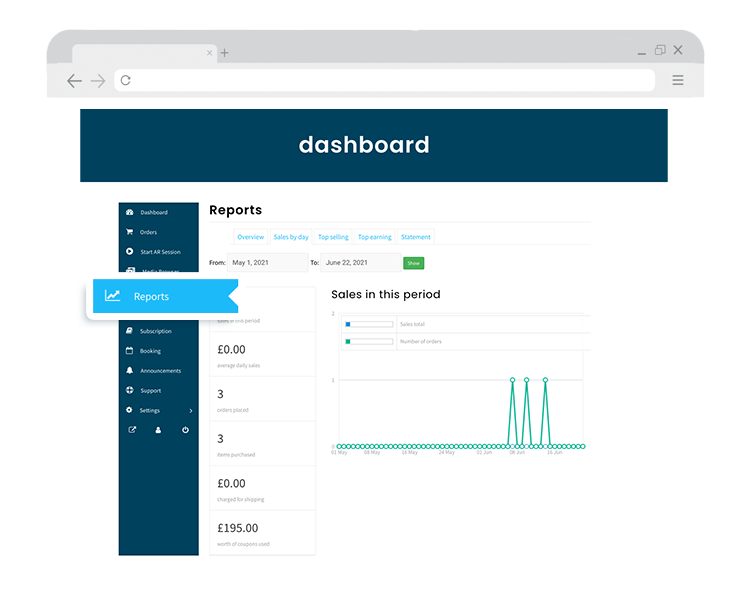Click the Start AR Session play icon

tap(129, 251)
